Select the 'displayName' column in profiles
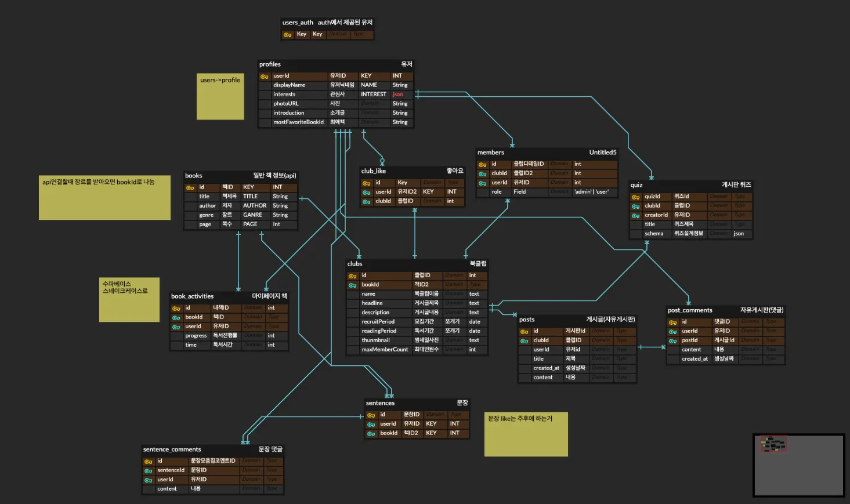The height and width of the screenshot is (504, 850). coord(290,85)
